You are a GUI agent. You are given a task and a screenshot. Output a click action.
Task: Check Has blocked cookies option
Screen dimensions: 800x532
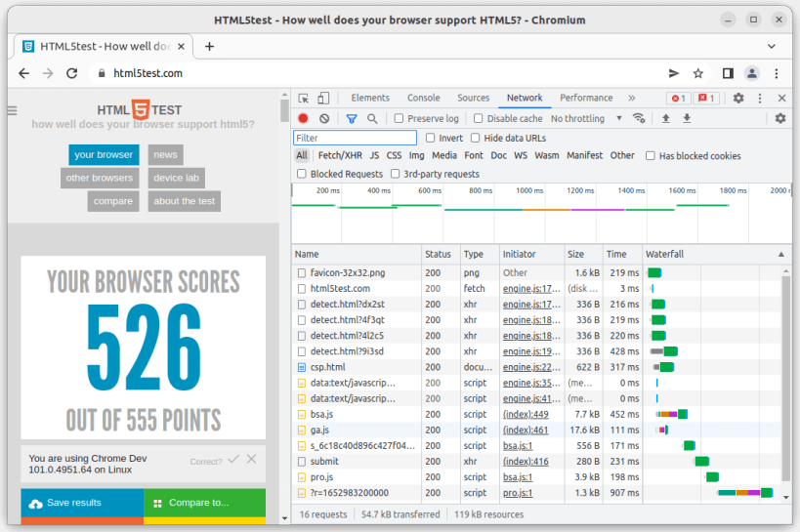650,155
